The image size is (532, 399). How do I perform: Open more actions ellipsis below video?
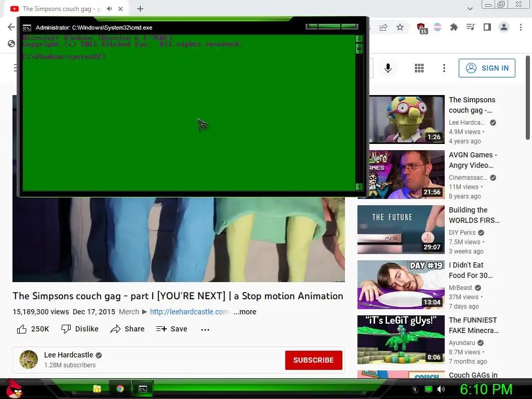[205, 329]
